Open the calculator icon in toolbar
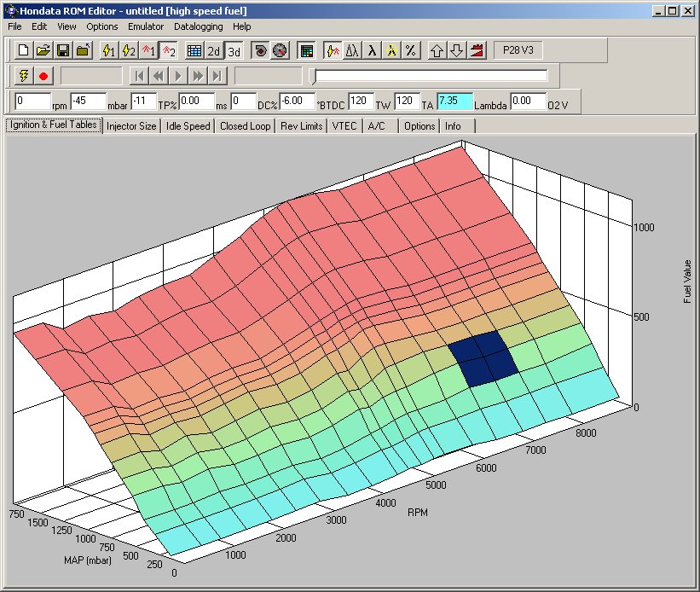The height and width of the screenshot is (592, 700). coord(306,50)
